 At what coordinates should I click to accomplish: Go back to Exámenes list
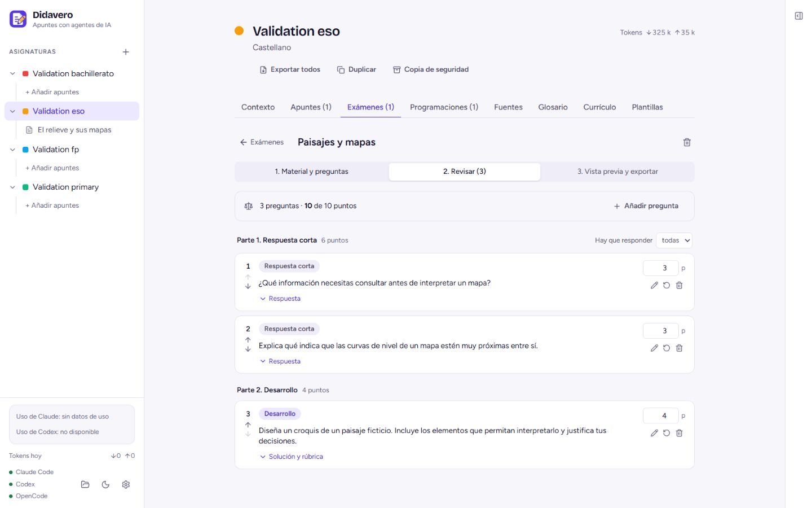pos(262,142)
